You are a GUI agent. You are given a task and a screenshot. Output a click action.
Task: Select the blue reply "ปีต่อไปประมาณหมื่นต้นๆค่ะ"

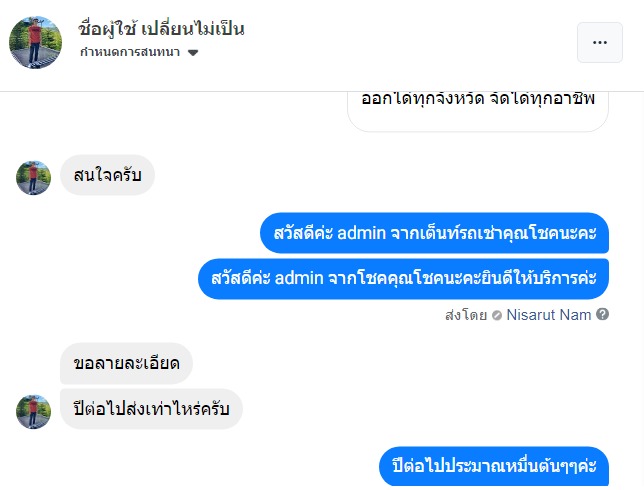click(x=494, y=467)
